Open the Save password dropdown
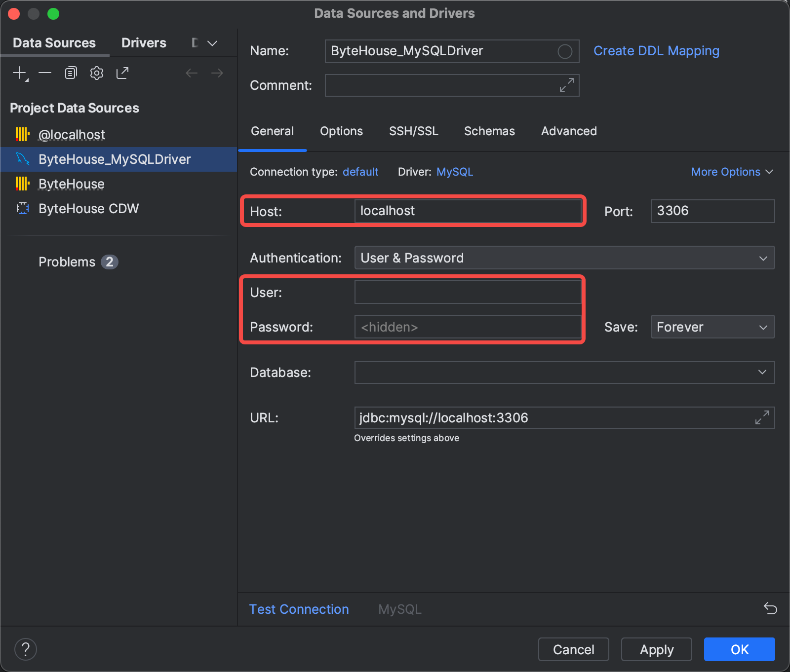Image resolution: width=790 pixels, height=672 pixels. [712, 327]
